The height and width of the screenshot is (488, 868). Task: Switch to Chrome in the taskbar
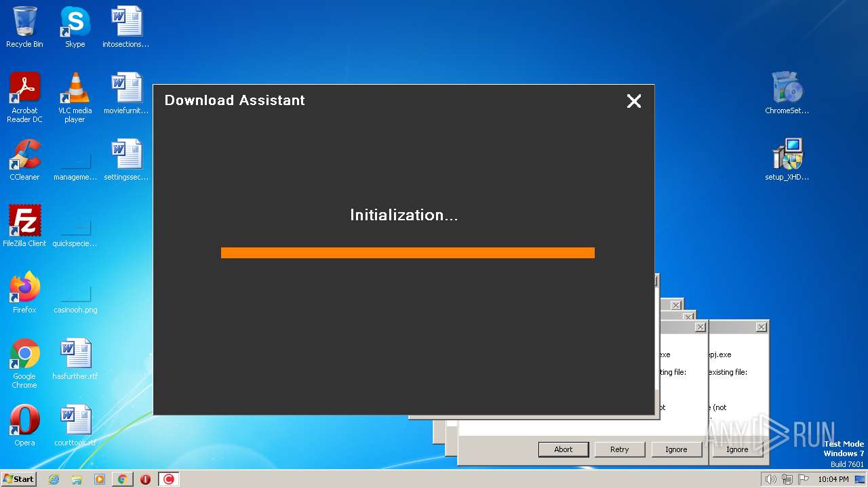pyautogui.click(x=122, y=479)
